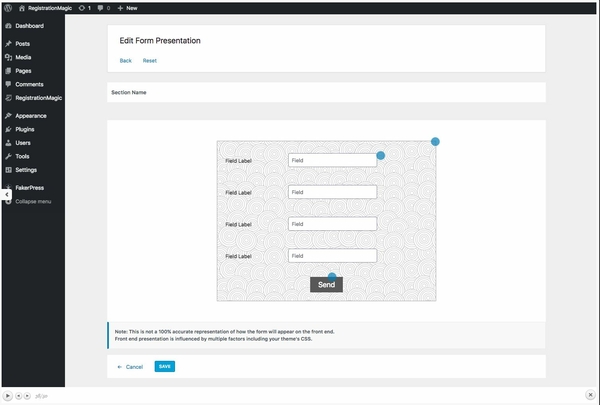Click the Reset link
Viewport: 600px width, 405px height.
click(x=149, y=60)
